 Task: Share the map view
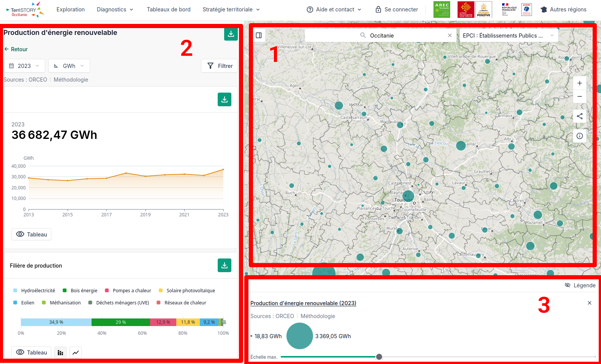(x=580, y=116)
